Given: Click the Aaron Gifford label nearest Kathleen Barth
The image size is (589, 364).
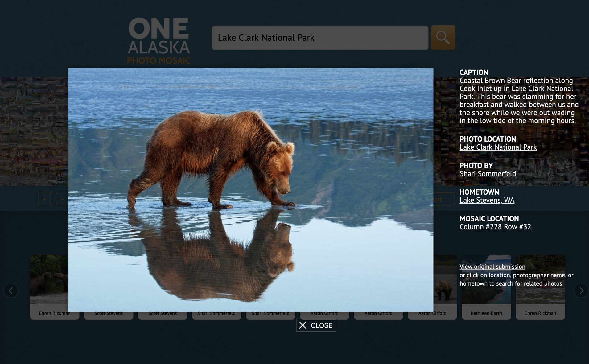Looking at the screenshot, I should (432, 313).
